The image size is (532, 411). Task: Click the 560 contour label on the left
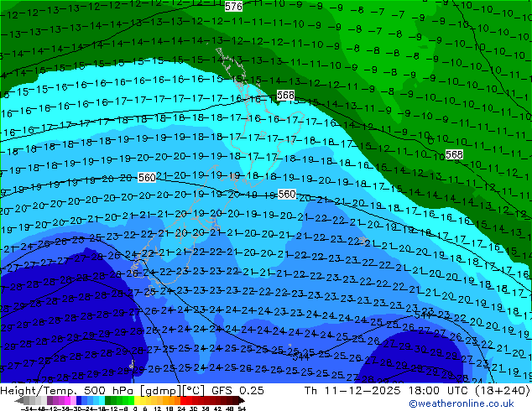[146, 178]
